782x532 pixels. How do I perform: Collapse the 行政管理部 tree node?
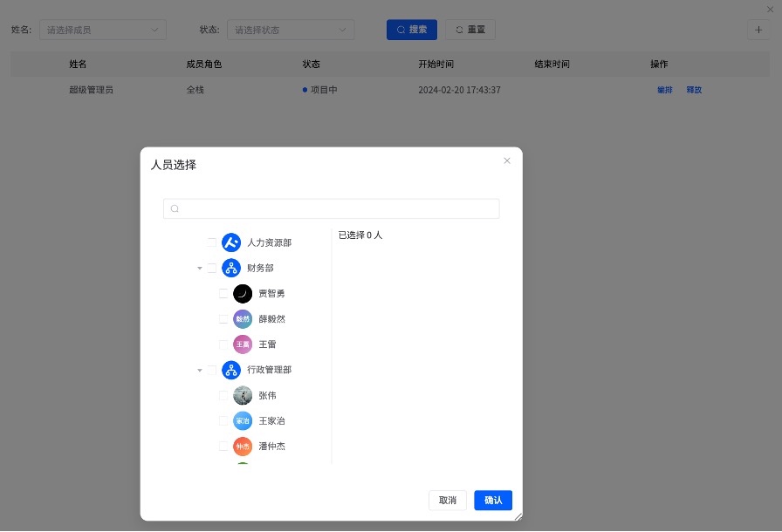pos(200,371)
